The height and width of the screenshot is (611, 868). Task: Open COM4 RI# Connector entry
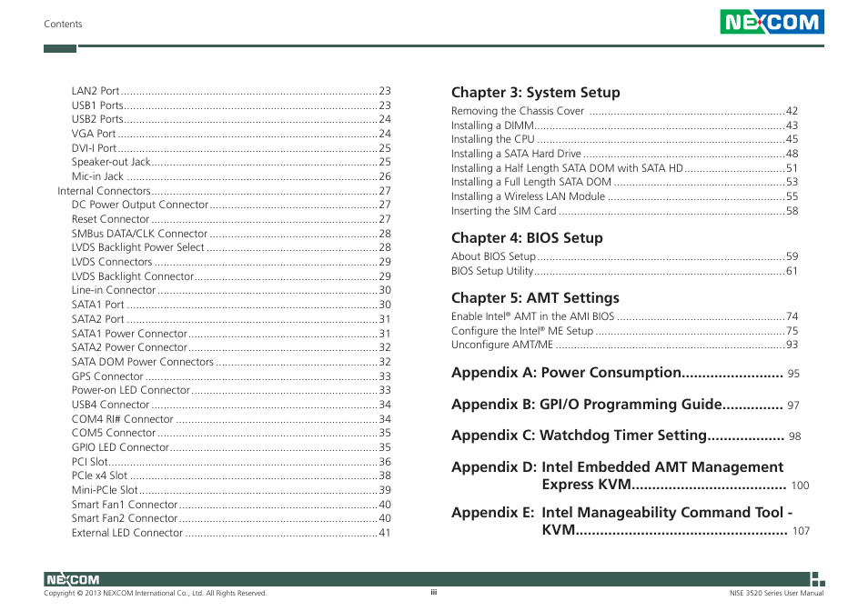coord(231,419)
